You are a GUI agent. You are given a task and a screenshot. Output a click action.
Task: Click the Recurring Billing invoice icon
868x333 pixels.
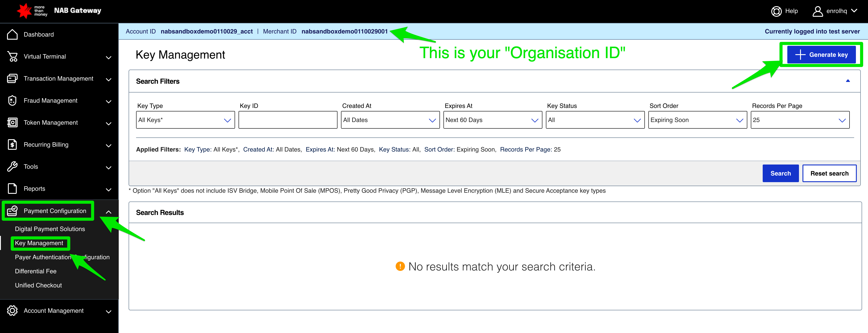(x=12, y=144)
